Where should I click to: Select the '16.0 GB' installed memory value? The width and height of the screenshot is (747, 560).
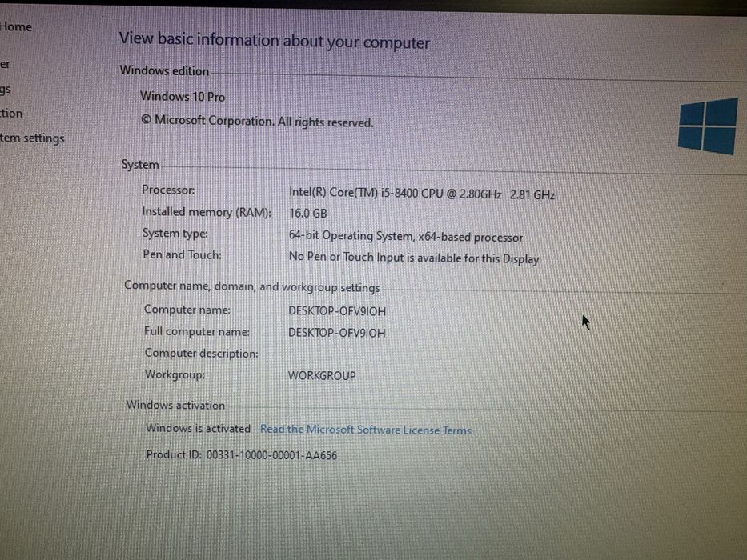pos(307,213)
